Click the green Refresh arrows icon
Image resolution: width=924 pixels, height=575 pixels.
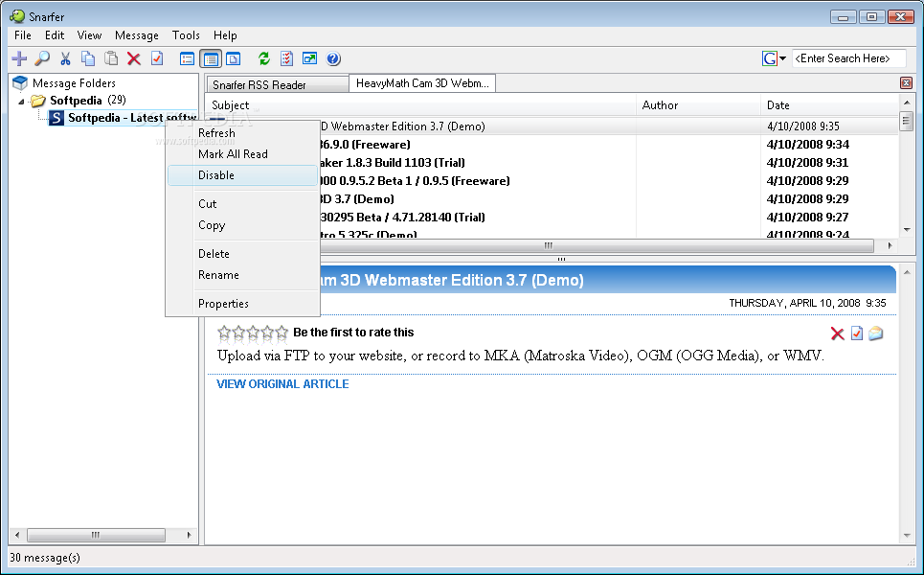(263, 58)
